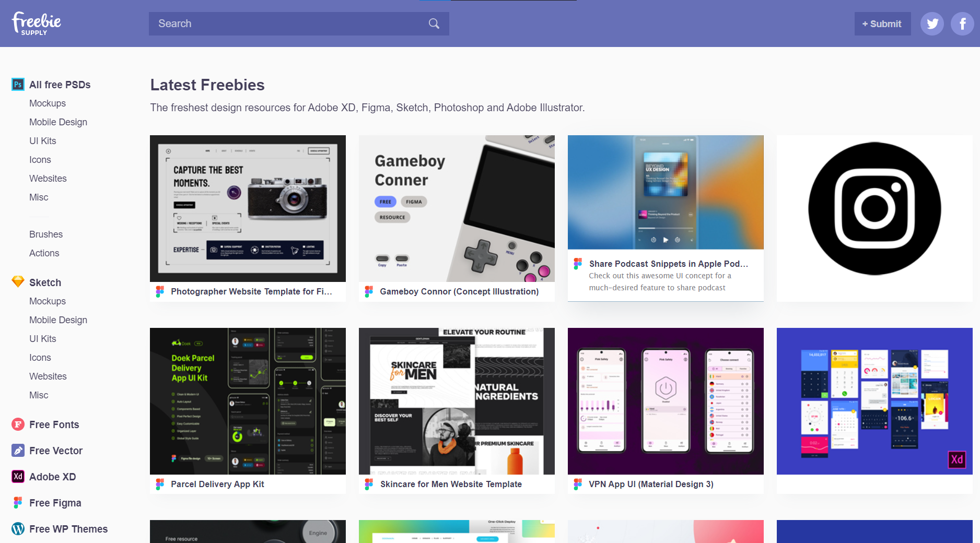
Task: Open the Twitter page via its icon
Action: (x=932, y=23)
